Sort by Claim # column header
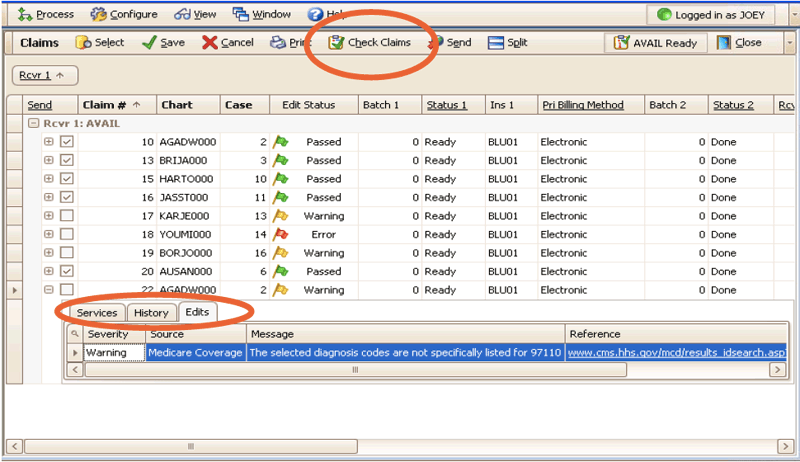The width and height of the screenshot is (800, 462). coord(117,105)
